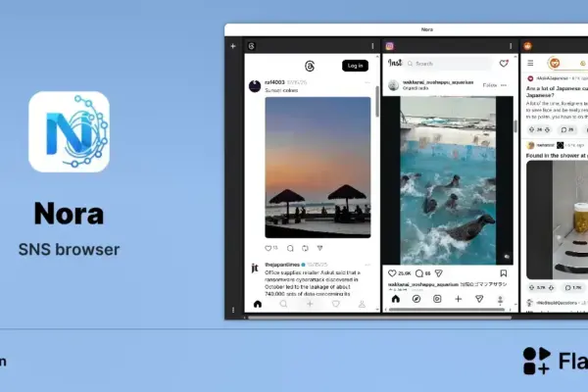Create new Instagram post with plus

[459, 299]
